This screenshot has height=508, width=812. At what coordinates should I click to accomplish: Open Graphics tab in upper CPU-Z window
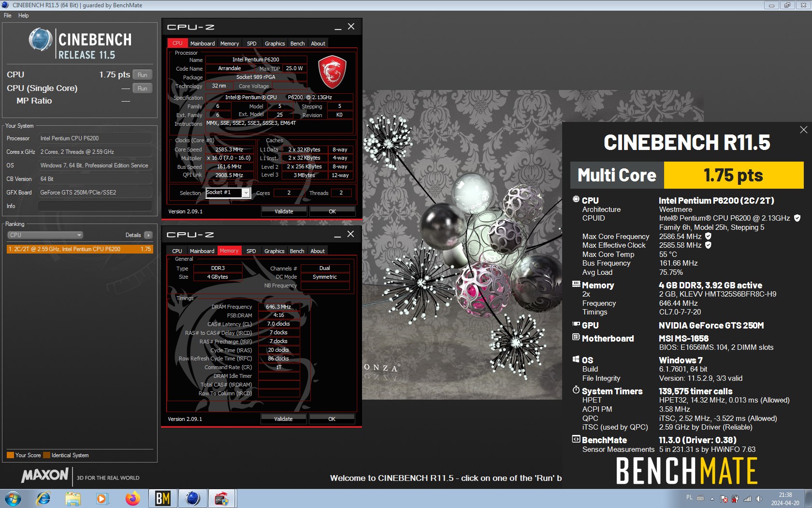(275, 44)
